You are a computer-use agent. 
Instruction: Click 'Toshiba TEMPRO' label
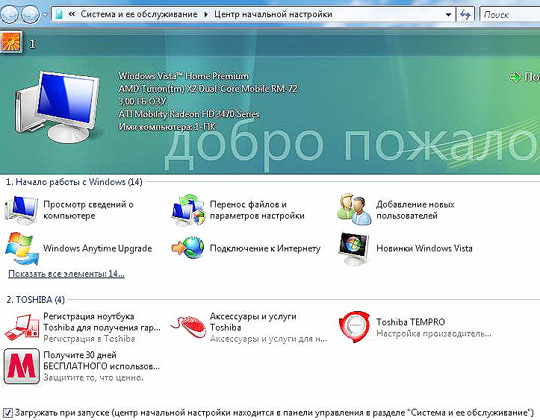411,322
